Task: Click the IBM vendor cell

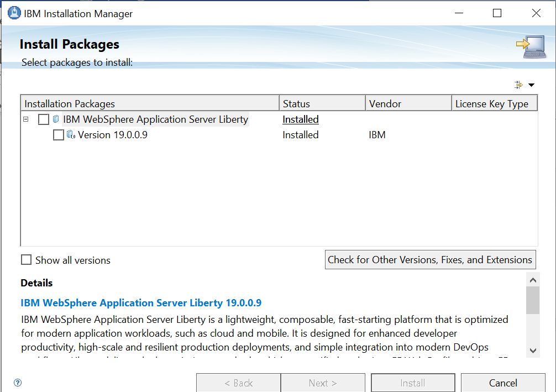Action: 377,135
